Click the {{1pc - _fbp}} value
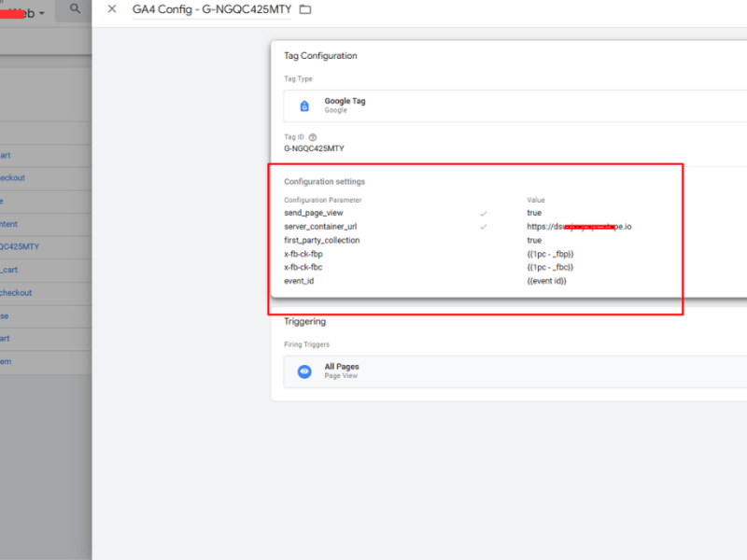 point(550,254)
